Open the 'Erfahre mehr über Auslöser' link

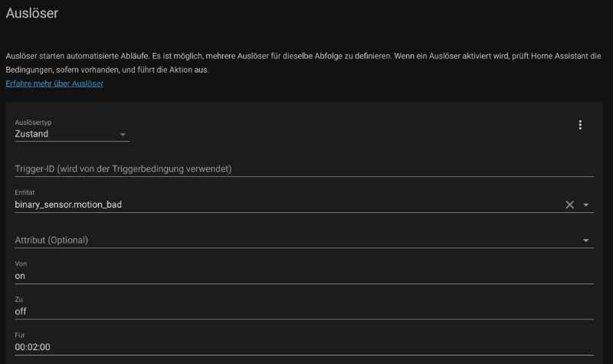[54, 84]
